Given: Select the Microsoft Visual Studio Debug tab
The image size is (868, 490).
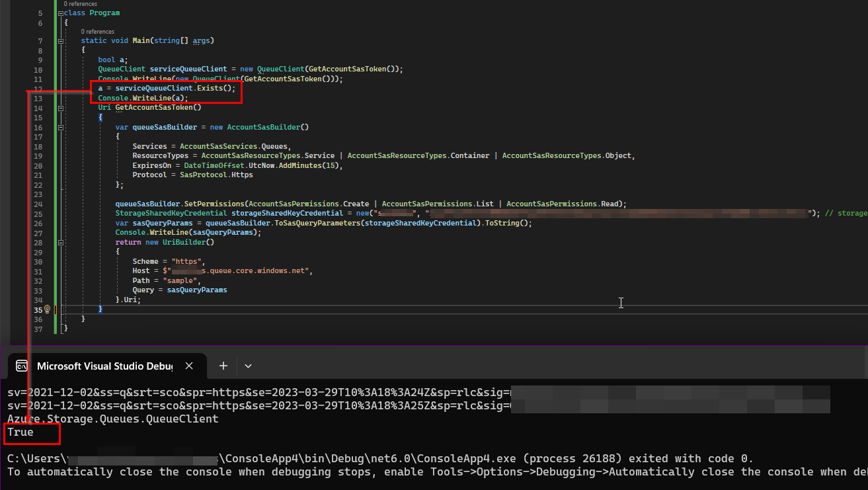Looking at the screenshot, I should click(108, 366).
